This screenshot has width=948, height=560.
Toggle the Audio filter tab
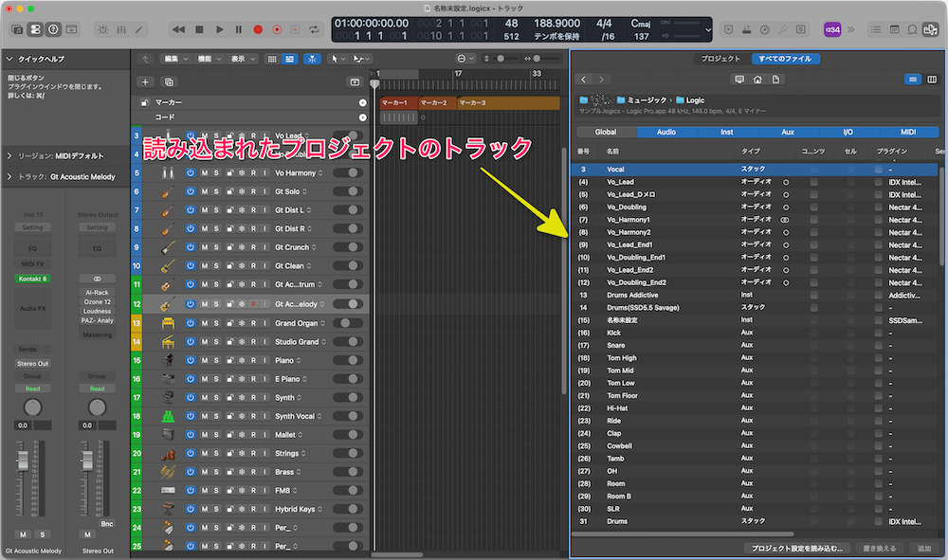pyautogui.click(x=666, y=132)
